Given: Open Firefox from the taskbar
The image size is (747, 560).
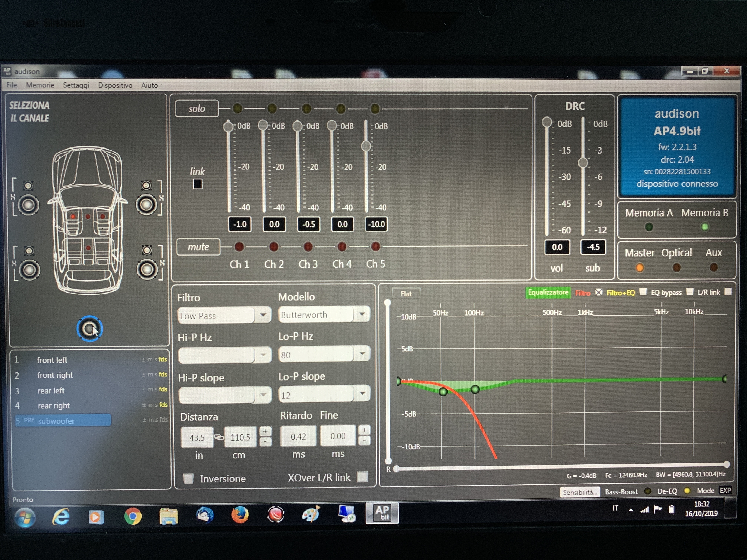Looking at the screenshot, I should click(x=240, y=515).
